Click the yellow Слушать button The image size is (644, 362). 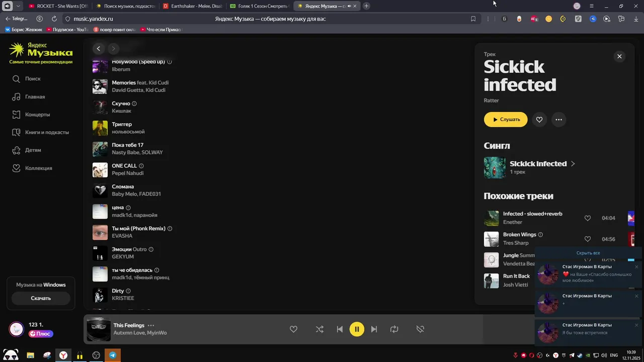pos(506,120)
